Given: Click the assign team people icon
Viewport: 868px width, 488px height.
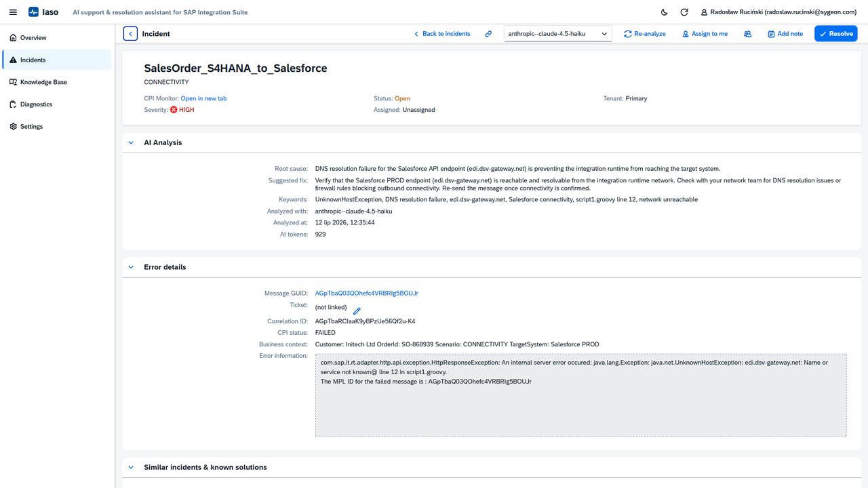Looking at the screenshot, I should 747,34.
